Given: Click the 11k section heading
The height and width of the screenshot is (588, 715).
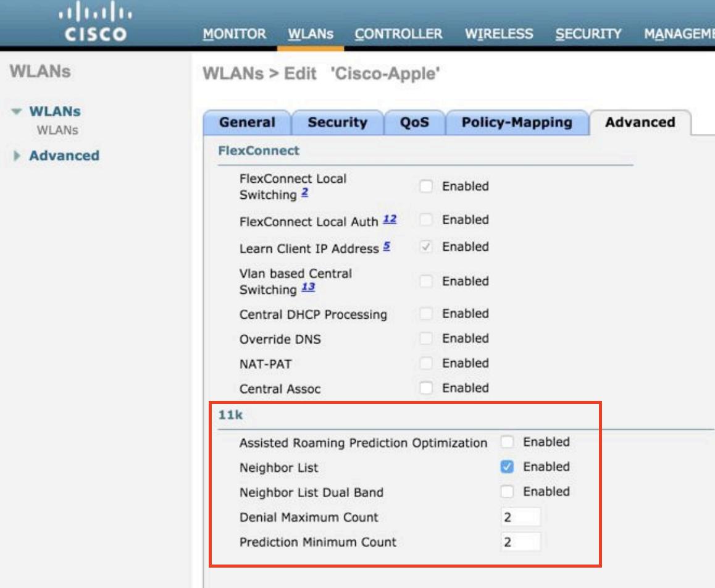Looking at the screenshot, I should 230,414.
